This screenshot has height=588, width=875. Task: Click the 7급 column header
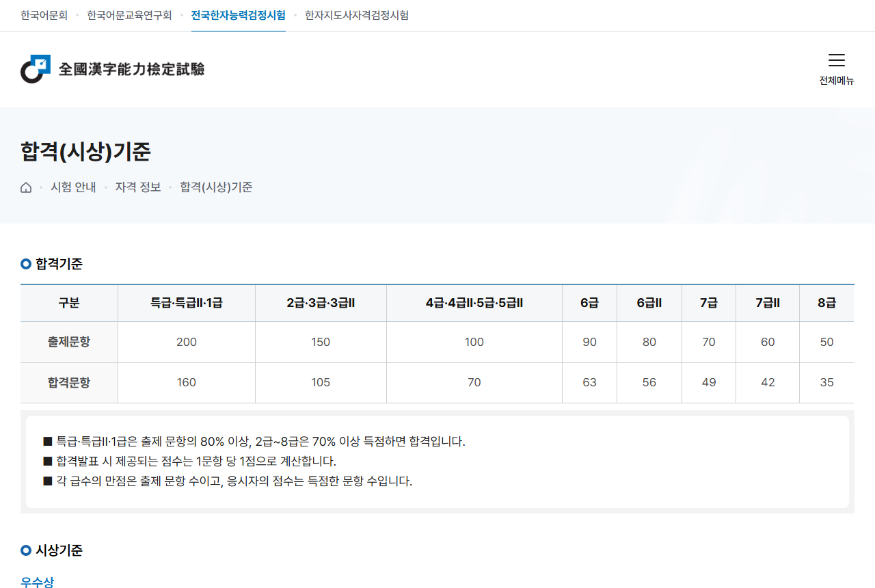coord(709,303)
